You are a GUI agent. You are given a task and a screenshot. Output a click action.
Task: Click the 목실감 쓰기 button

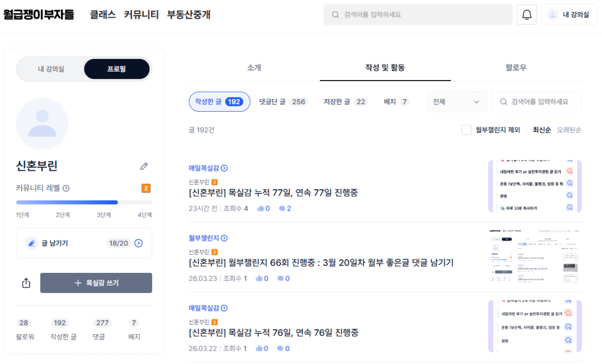pyautogui.click(x=96, y=283)
